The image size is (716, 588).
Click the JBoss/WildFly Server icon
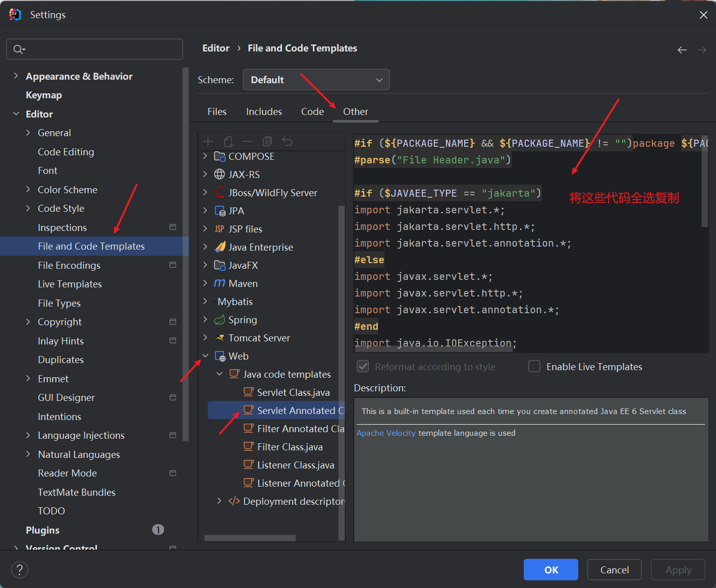[x=219, y=193]
